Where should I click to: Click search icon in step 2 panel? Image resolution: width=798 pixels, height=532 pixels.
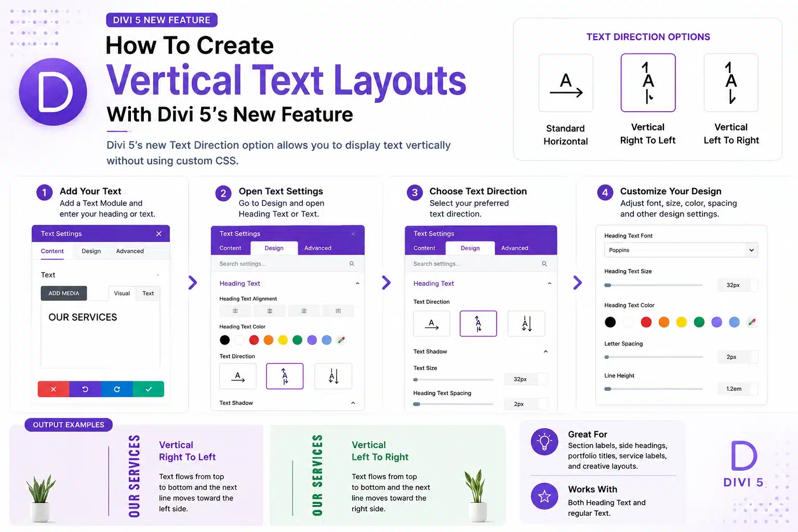click(352, 263)
